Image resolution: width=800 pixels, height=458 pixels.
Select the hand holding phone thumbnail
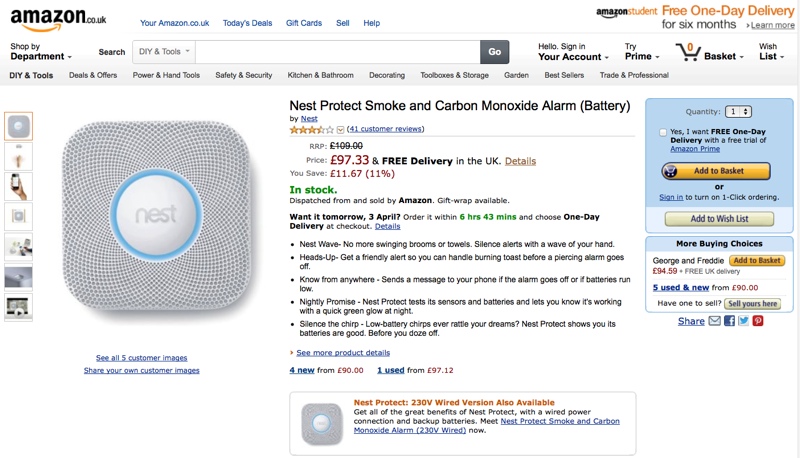point(19,187)
